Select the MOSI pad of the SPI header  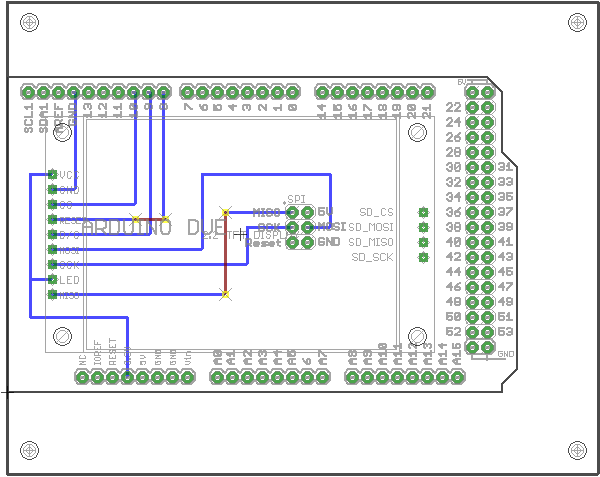(x=307, y=227)
